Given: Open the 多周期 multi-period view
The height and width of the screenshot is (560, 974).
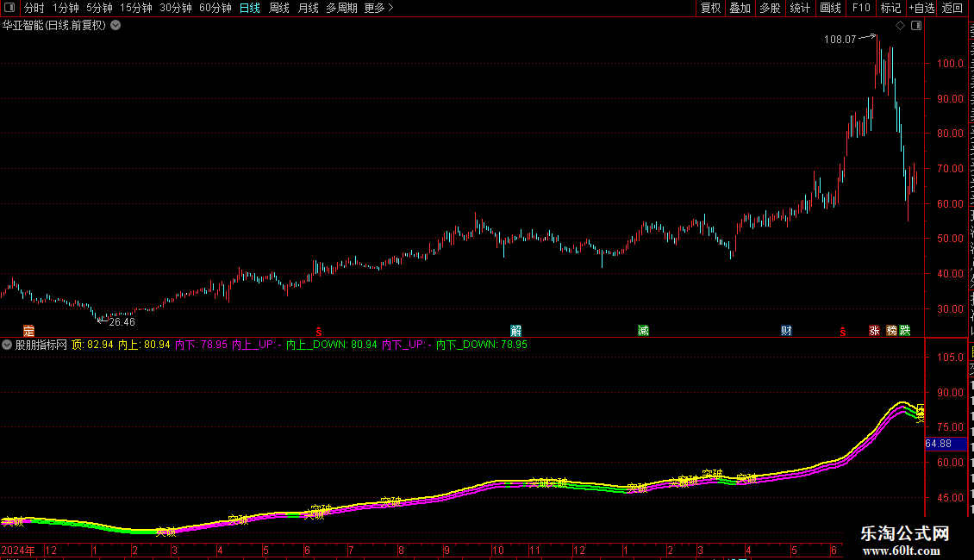Looking at the screenshot, I should point(341,8).
